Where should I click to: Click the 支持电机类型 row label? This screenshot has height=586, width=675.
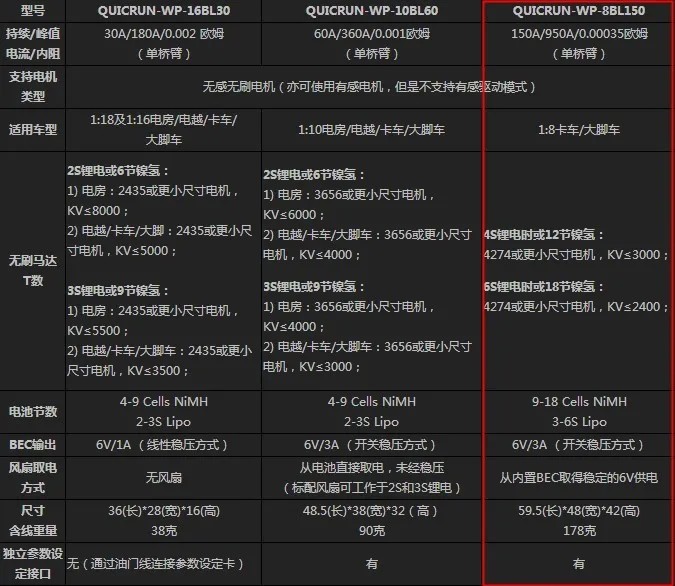(x=33, y=87)
